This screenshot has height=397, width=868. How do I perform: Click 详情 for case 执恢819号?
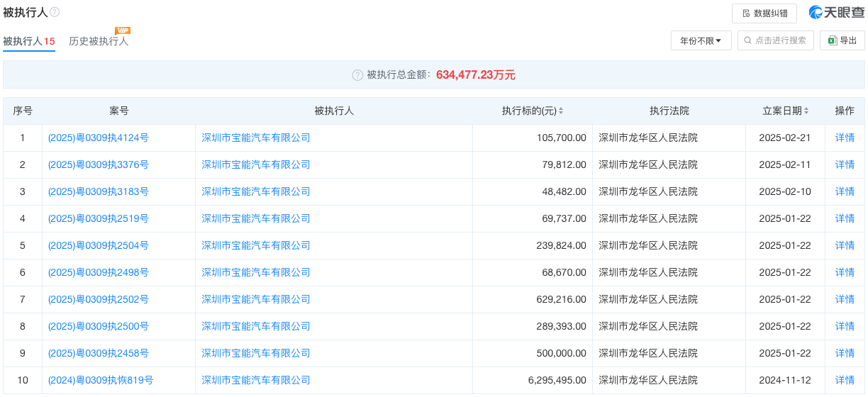click(845, 380)
